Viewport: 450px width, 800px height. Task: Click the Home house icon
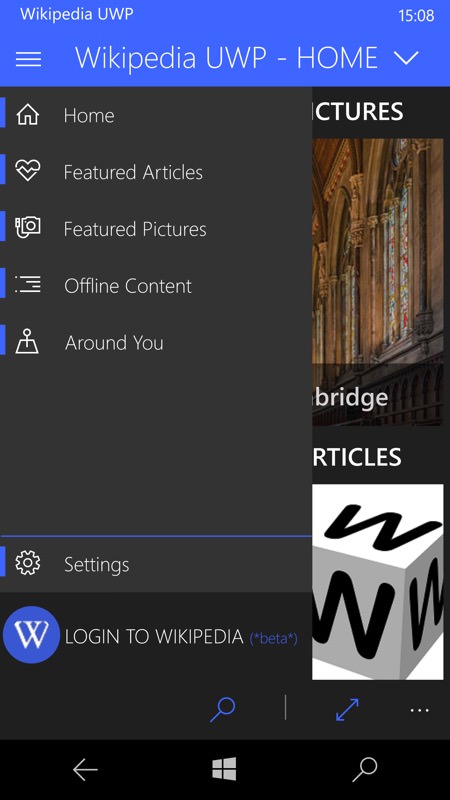[28, 115]
